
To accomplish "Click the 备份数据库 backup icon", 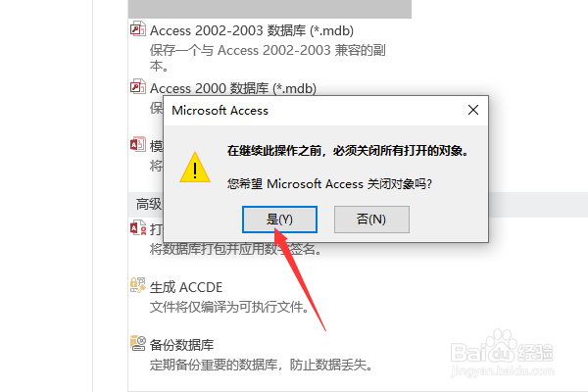I will pos(137,343).
